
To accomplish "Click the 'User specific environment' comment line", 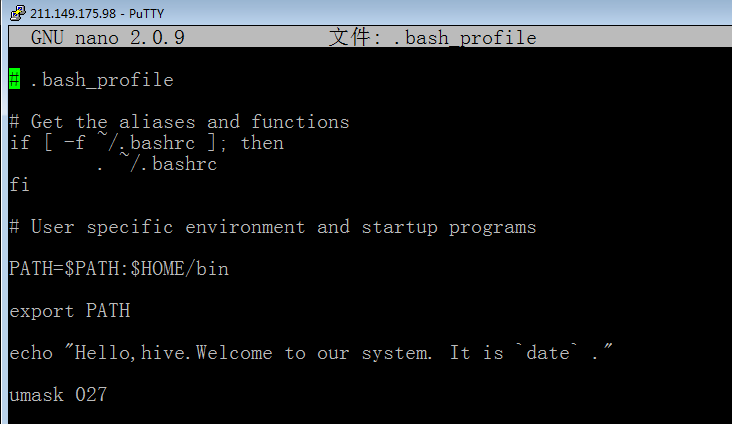I will click(273, 227).
